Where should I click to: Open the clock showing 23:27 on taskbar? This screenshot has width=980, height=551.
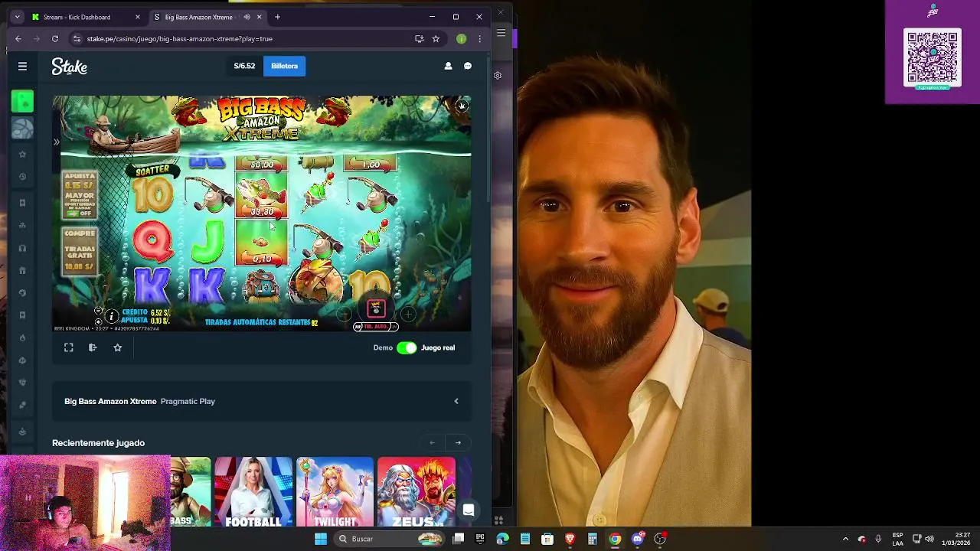tap(956, 539)
